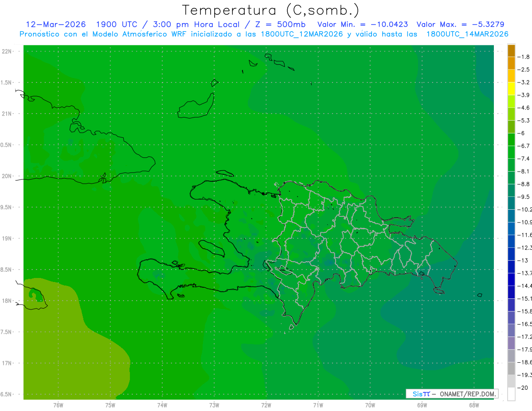This screenshot has height=411, width=532.
Task: Click the '3:00 pm Hora Local' text
Action: point(196,24)
